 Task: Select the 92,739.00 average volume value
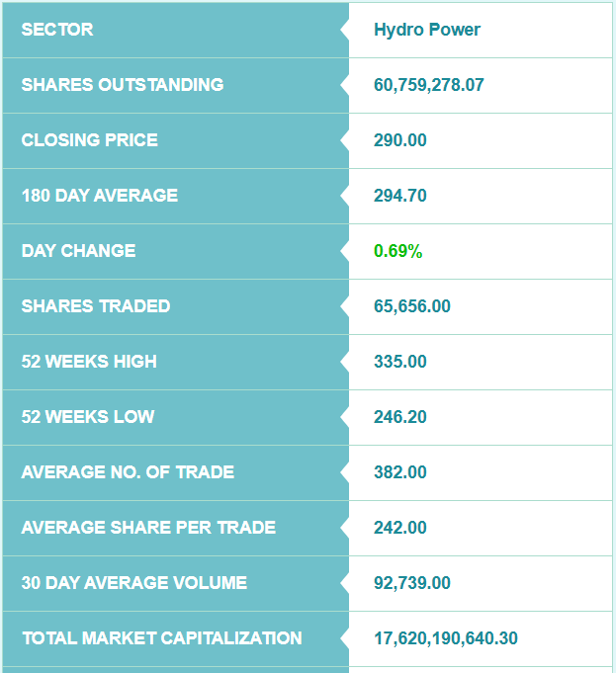412,583
